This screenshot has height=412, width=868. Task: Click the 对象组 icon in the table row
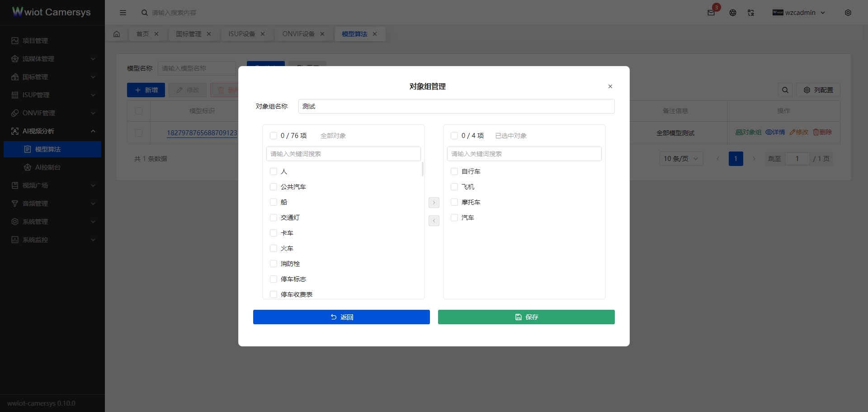[x=748, y=132]
